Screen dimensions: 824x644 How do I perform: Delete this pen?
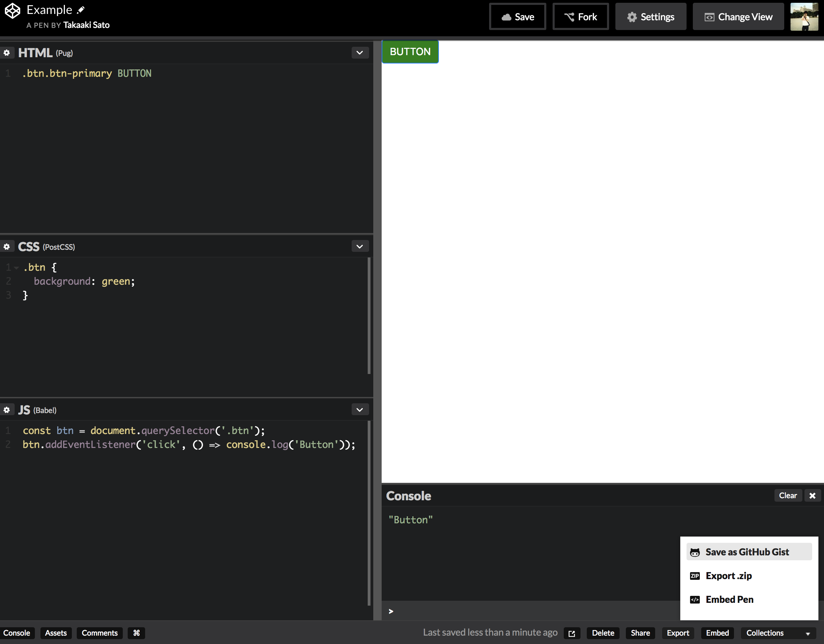click(x=603, y=633)
